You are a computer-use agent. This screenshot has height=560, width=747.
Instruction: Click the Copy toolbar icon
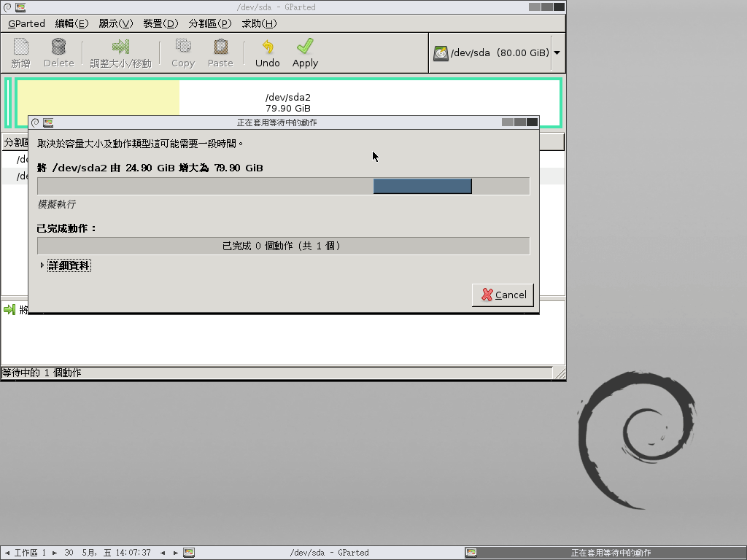(182, 47)
